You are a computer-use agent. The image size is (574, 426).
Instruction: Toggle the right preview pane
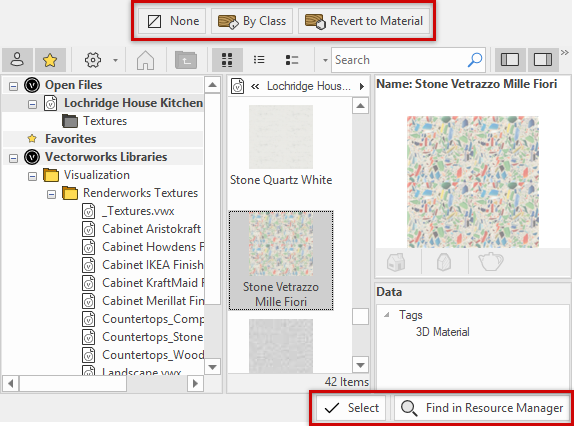[543, 60]
